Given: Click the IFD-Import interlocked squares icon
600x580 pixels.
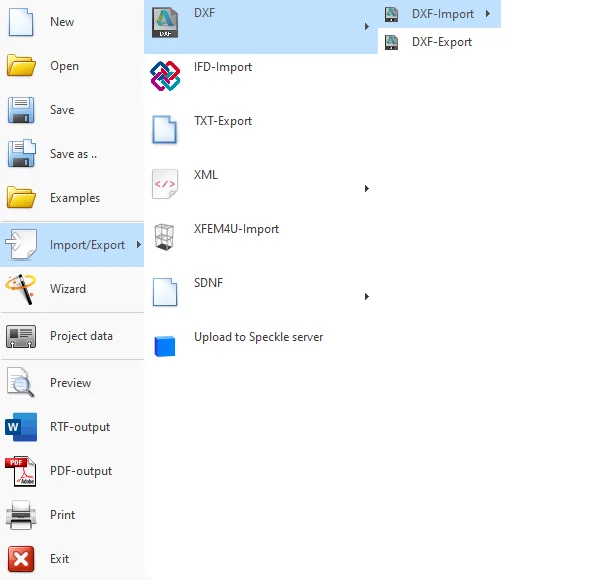Looking at the screenshot, I should pos(165,76).
